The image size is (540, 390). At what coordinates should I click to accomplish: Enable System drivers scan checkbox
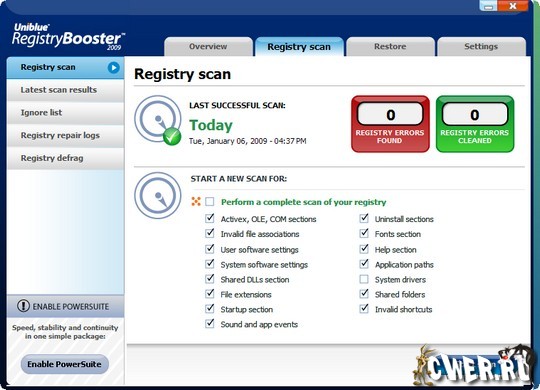tap(364, 279)
